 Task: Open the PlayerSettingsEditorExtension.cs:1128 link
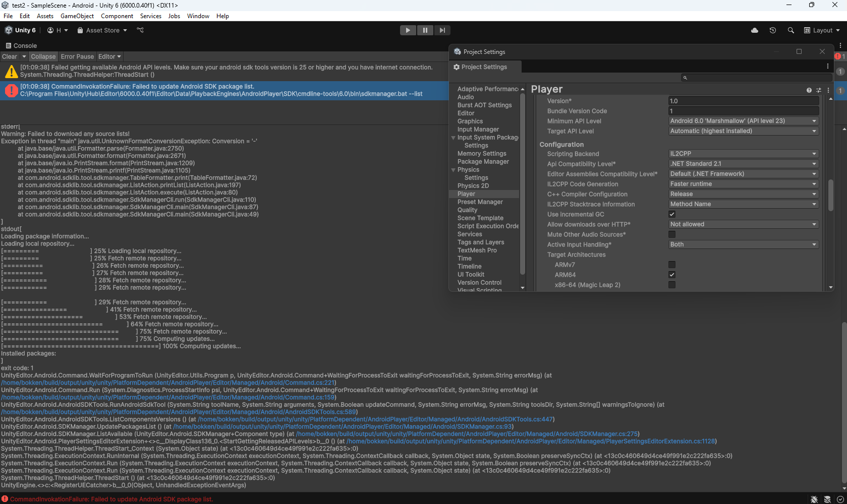coord(531,441)
